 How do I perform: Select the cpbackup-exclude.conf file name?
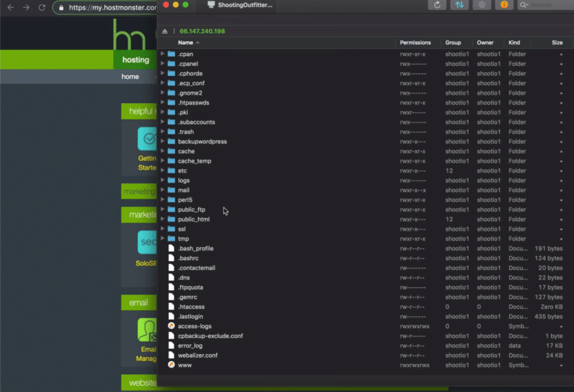coord(210,336)
